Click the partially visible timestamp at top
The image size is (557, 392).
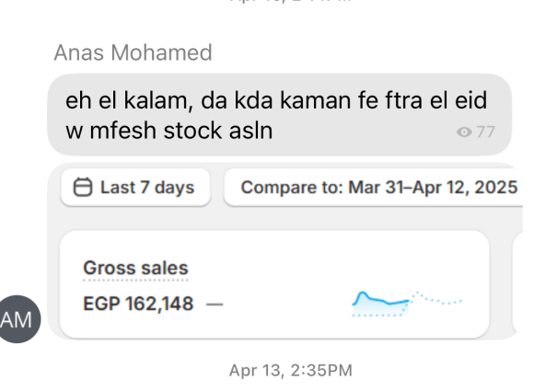tap(291, 1)
